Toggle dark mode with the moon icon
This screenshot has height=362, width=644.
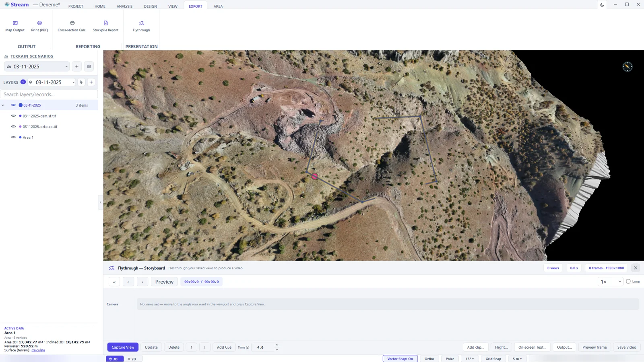coord(602,5)
